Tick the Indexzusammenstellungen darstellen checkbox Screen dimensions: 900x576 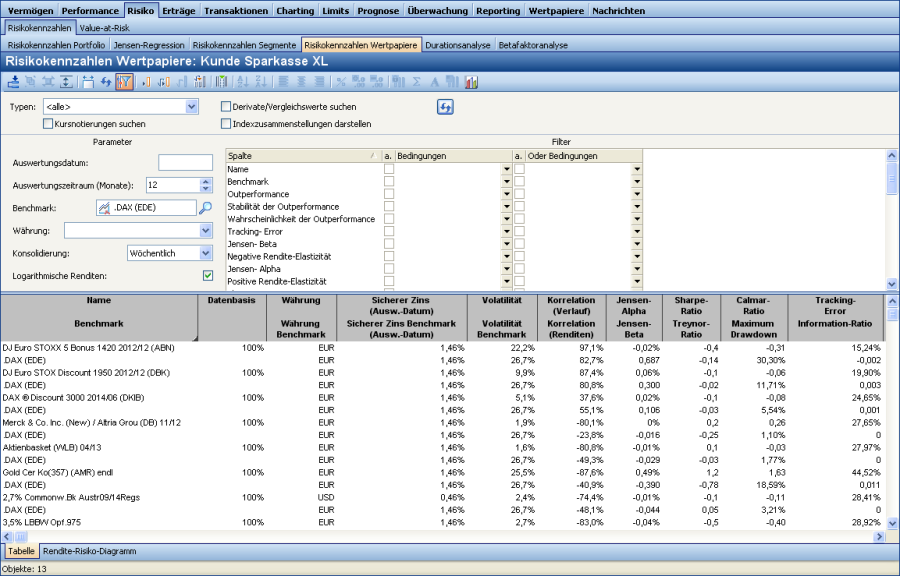tap(225, 124)
